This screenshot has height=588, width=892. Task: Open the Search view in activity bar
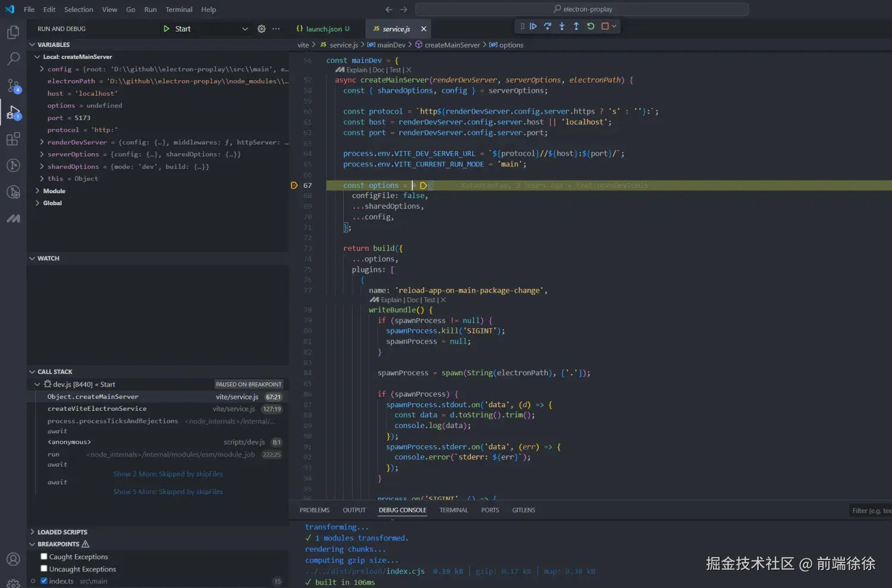pos(13,59)
